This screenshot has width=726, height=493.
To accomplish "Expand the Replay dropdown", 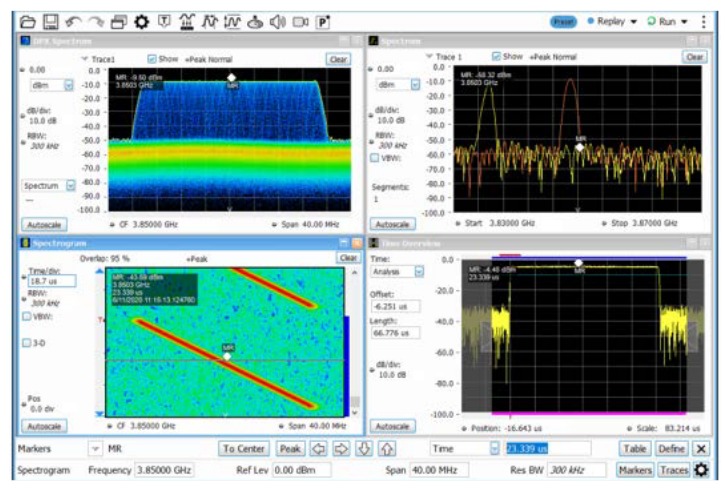I will tap(636, 20).
